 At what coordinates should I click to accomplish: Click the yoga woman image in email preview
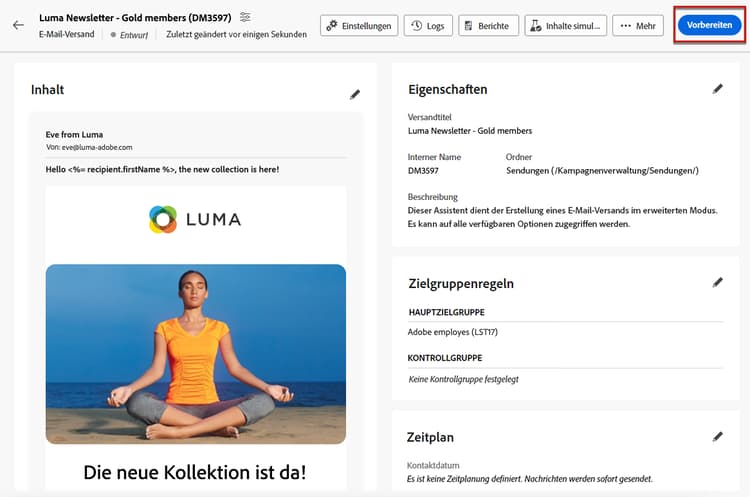tap(196, 354)
